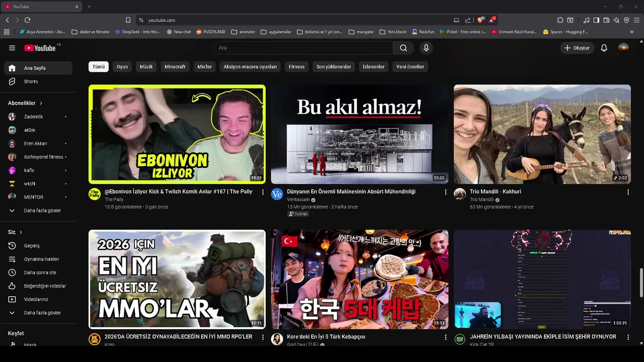Open the Ebonivon İzliyor video thumbnail
This screenshot has width=644, height=362.
click(177, 134)
